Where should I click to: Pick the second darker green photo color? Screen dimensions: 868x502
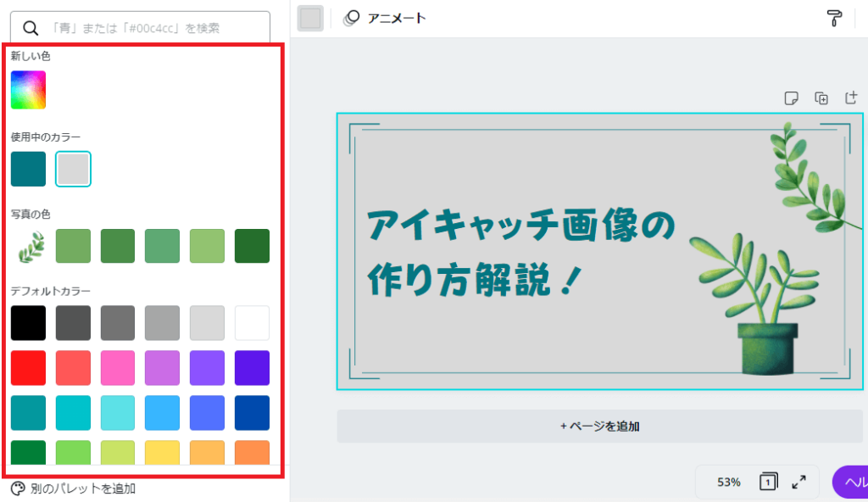pos(117,246)
